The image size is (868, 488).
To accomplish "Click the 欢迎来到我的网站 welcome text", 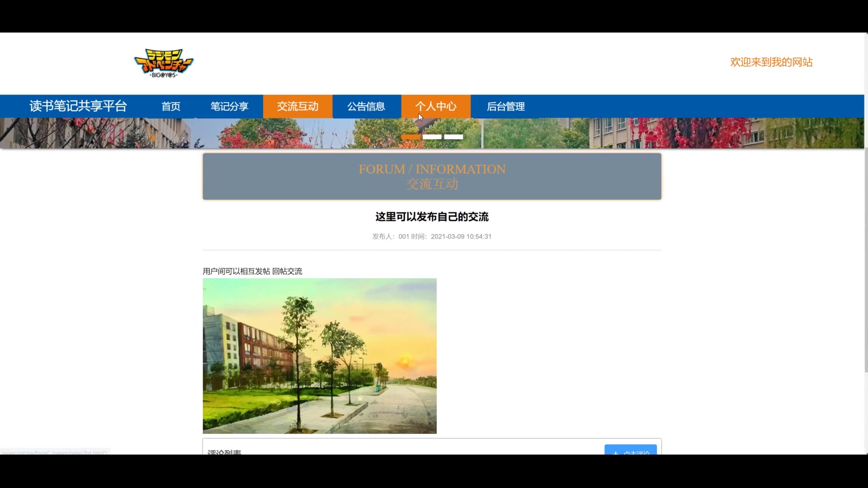I will [771, 62].
